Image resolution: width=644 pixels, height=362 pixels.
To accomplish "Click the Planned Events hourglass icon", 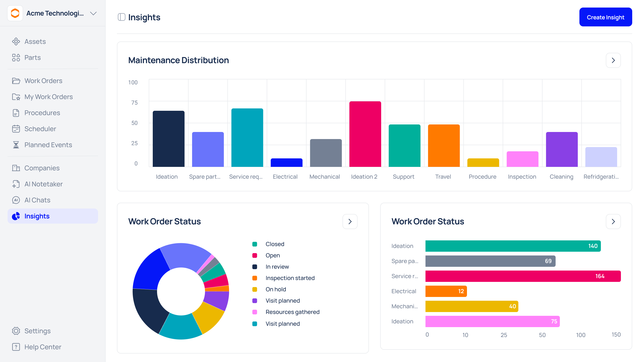I will point(16,145).
